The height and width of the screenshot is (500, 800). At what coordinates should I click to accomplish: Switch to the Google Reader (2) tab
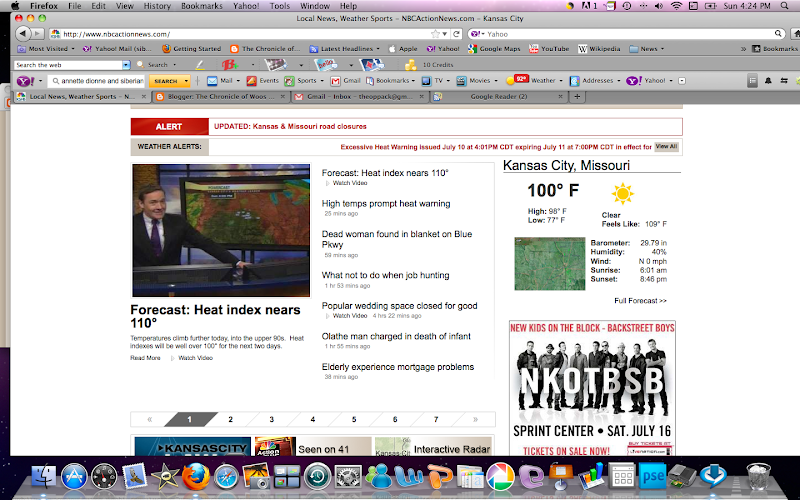(499, 96)
